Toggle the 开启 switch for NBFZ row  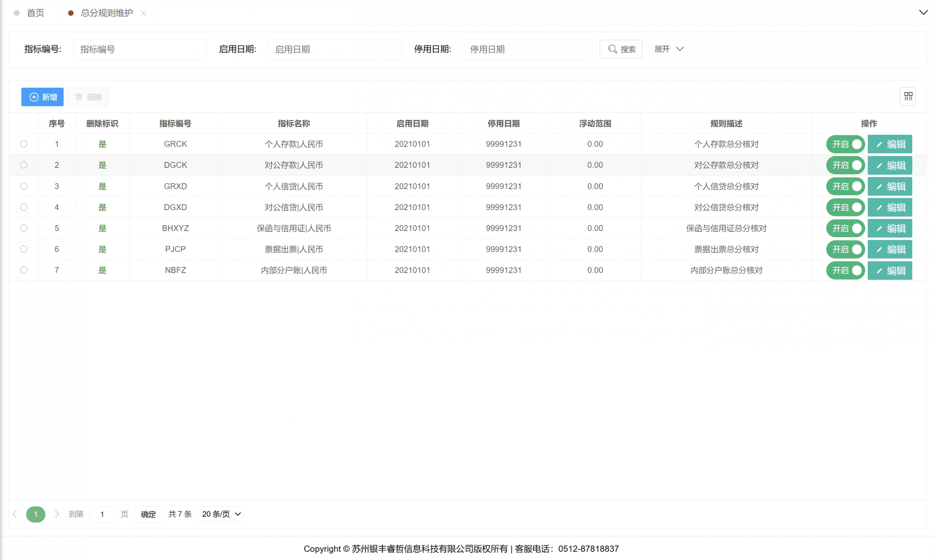[x=845, y=270]
